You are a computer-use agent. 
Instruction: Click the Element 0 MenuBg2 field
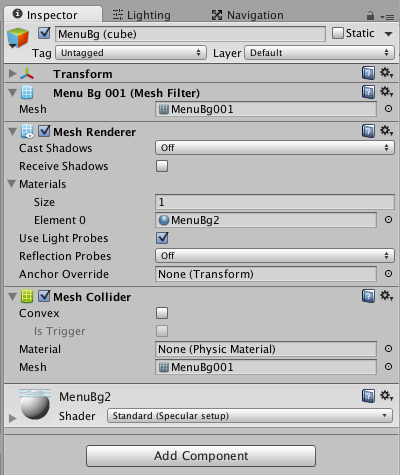[x=266, y=220]
